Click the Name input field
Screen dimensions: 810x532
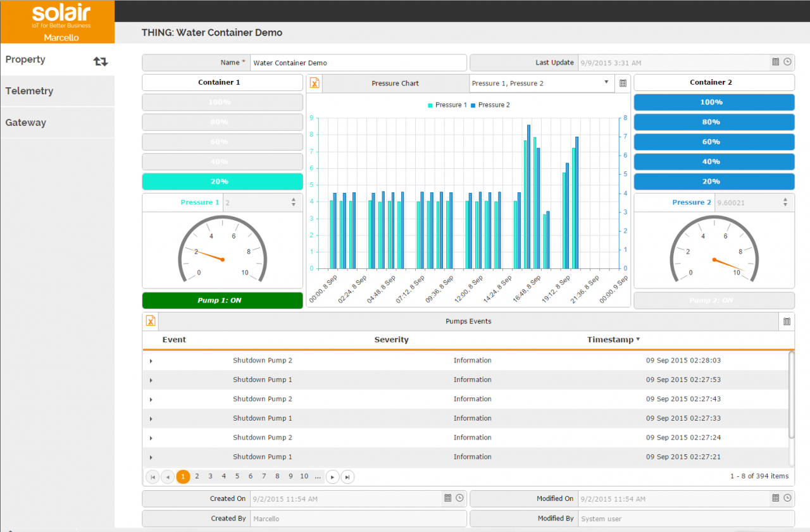pyautogui.click(x=358, y=63)
